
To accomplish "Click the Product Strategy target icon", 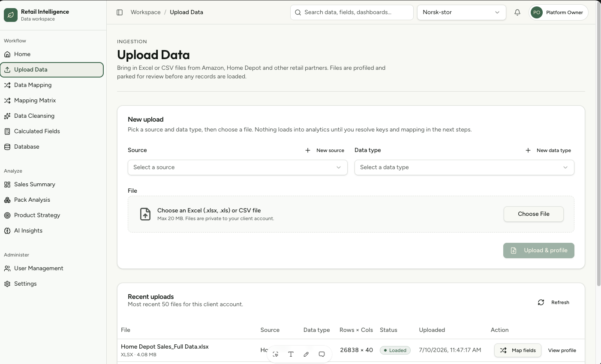I will click(7, 215).
